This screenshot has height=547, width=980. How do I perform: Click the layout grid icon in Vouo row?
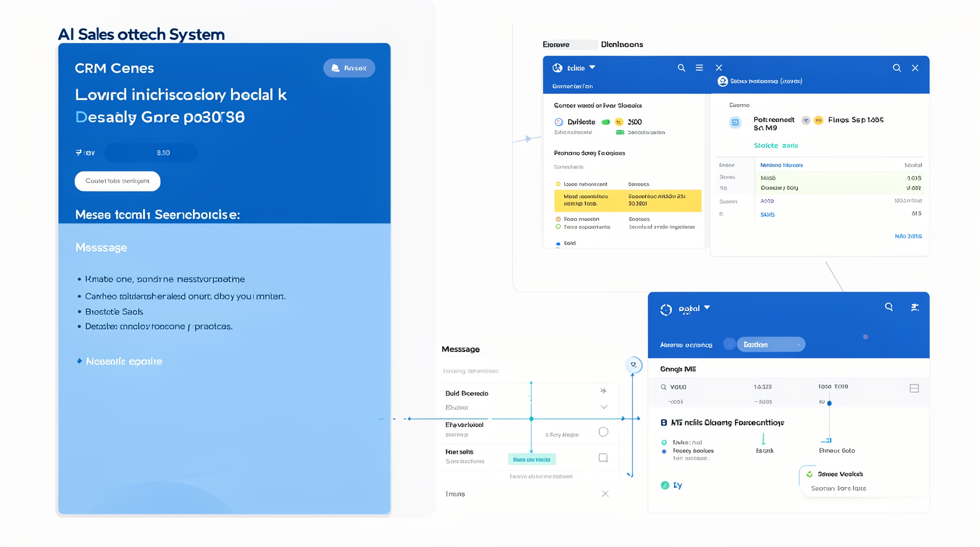[x=914, y=388]
